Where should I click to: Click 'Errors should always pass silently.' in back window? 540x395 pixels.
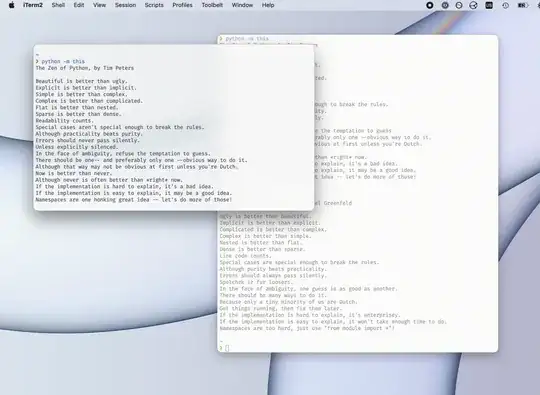pos(273,276)
